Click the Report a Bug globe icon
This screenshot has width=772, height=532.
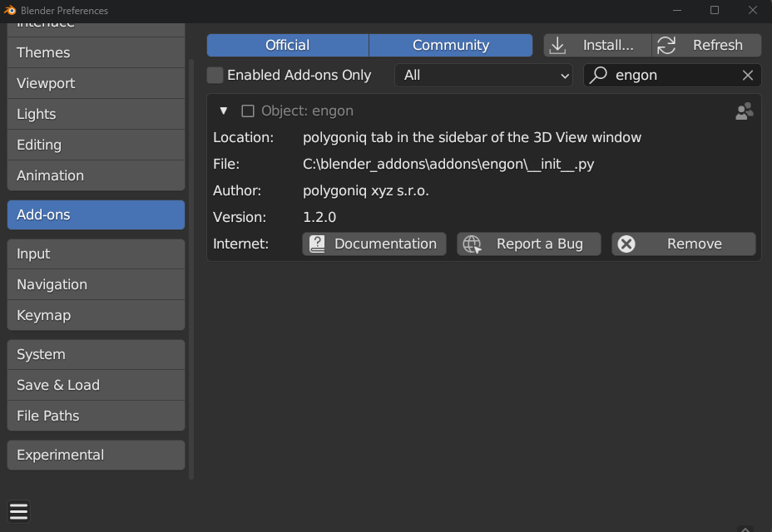pos(472,244)
